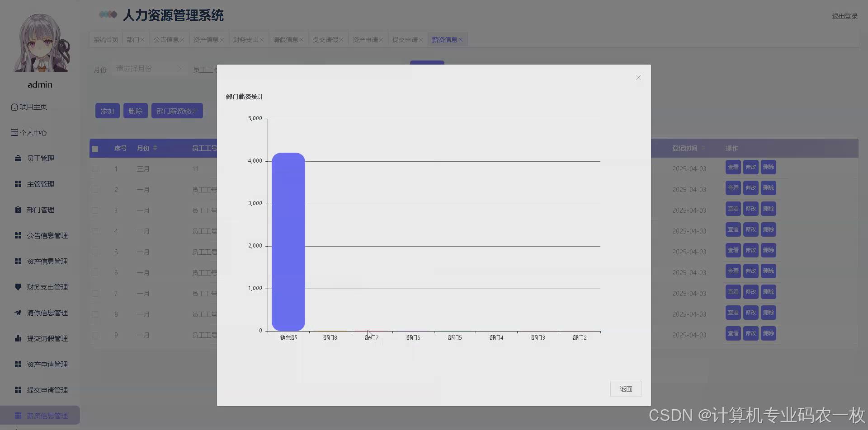Click the 修改 button in row 3
Image resolution: width=868 pixels, height=430 pixels.
[751, 209]
